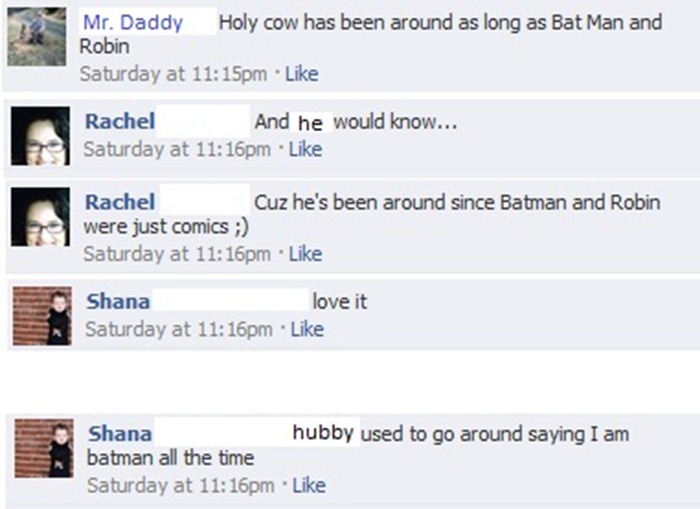Open Rachel's name on 'And he would know' comment
This screenshot has height=509, width=700.
click(x=120, y=121)
